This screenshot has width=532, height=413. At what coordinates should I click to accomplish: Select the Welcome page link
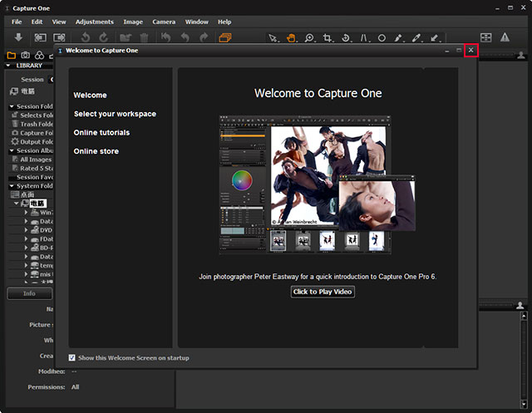[x=90, y=96]
